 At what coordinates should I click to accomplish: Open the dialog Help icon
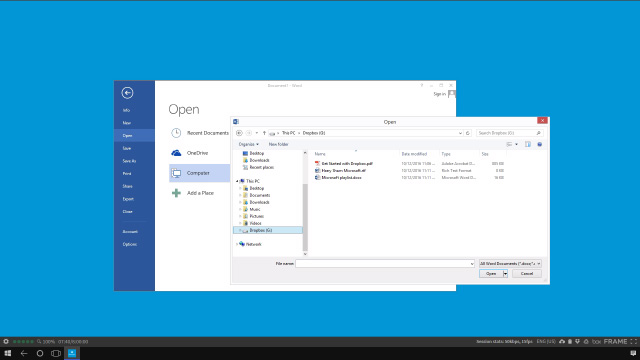[540, 144]
